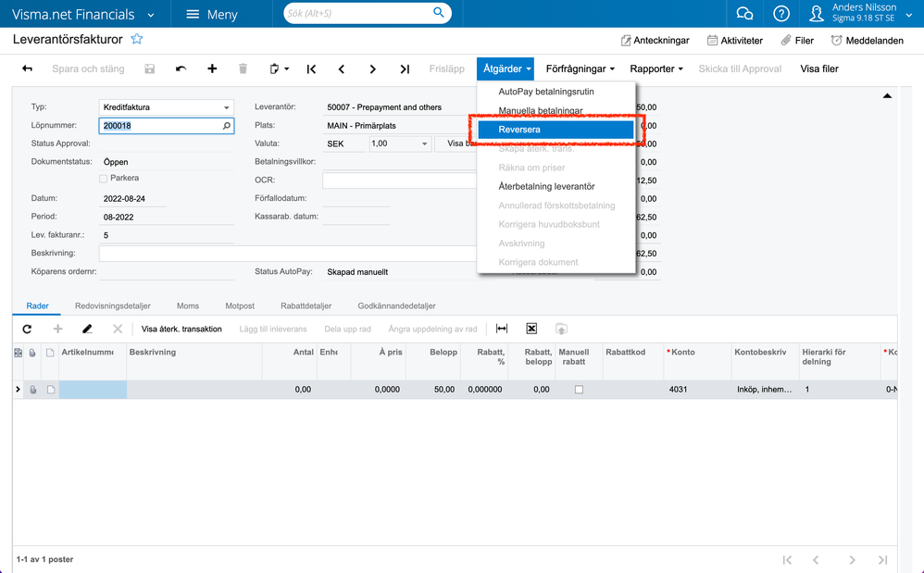Click Visa filer button
This screenshot has width=924, height=573.
point(819,69)
